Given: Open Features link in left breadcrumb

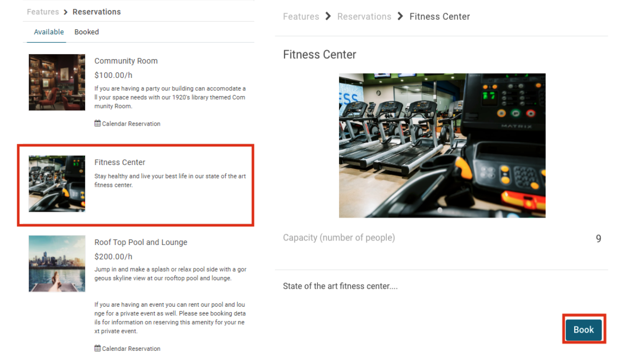Looking at the screenshot, I should pos(43,12).
